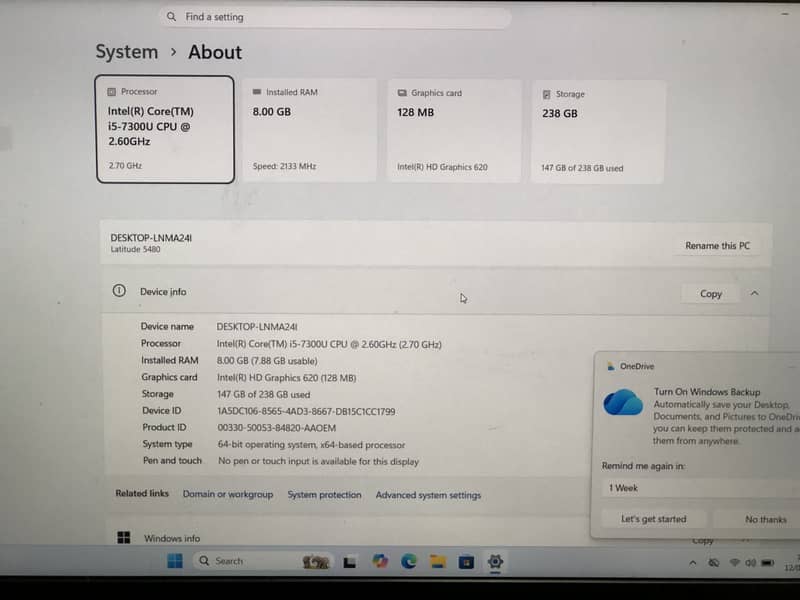Click the About breadcrumb heading

pos(215,53)
